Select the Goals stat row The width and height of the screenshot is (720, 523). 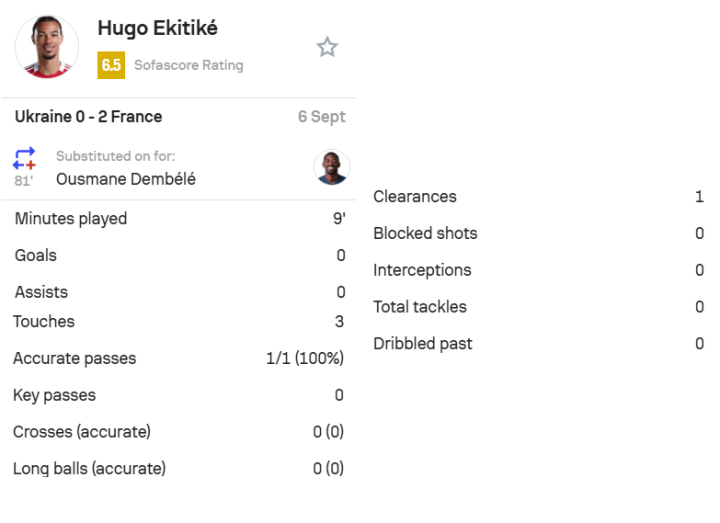[179, 256]
